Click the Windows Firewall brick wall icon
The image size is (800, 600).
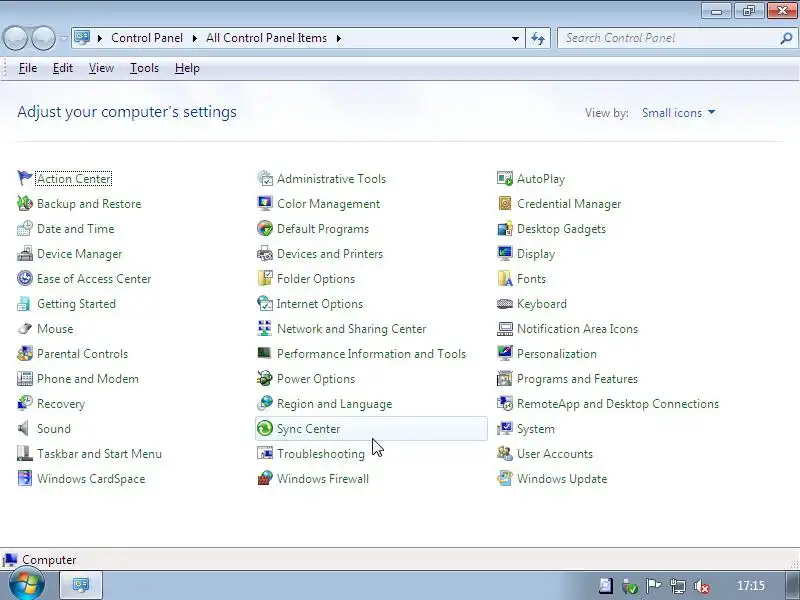pyautogui.click(x=265, y=478)
